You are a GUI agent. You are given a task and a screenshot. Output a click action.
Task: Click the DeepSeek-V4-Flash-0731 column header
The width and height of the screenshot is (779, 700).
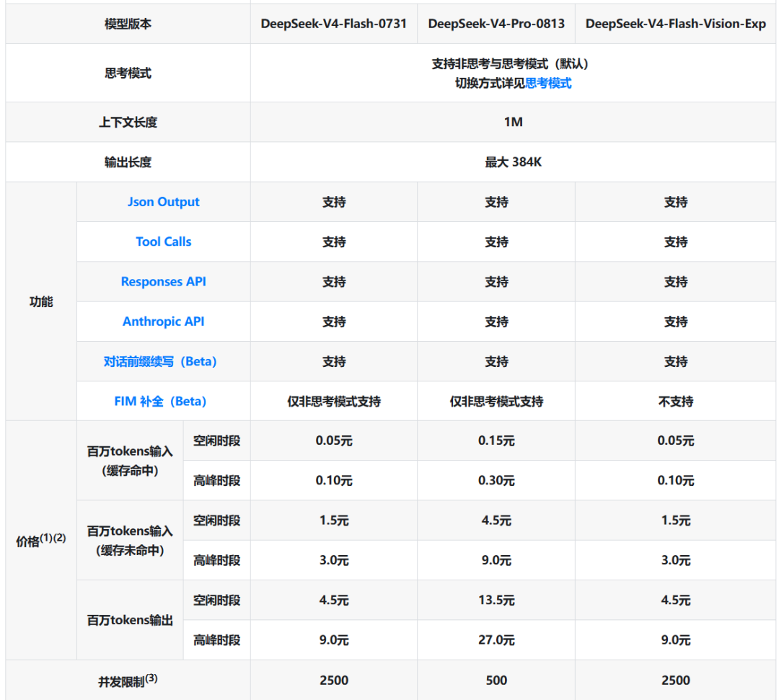334,24
